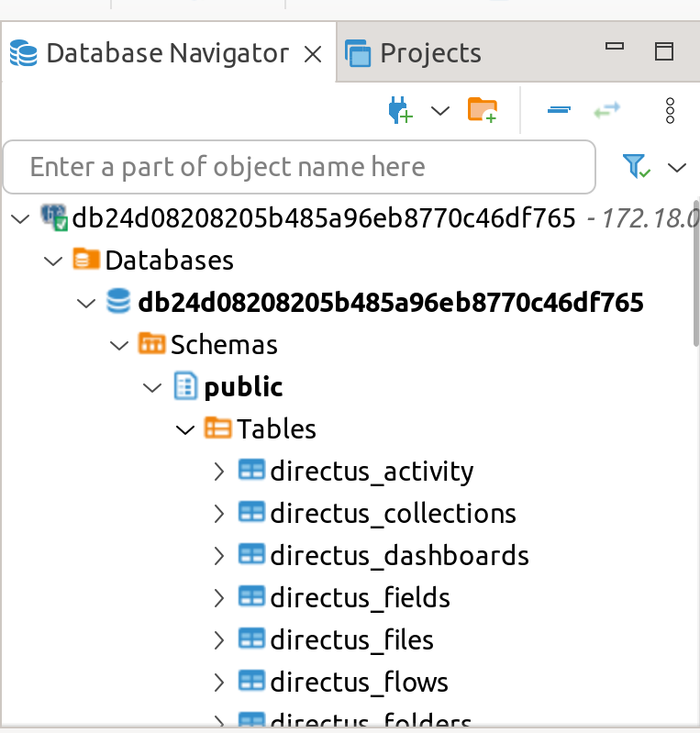This screenshot has width=700, height=733.
Task: Click the Create Folder icon
Action: tap(482, 110)
